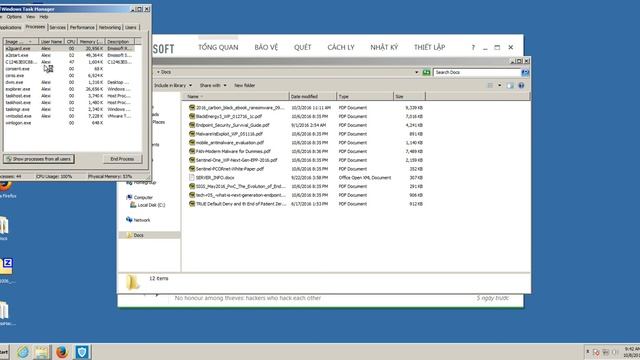
Task: Sort files by the Type column header
Action: (365, 96)
